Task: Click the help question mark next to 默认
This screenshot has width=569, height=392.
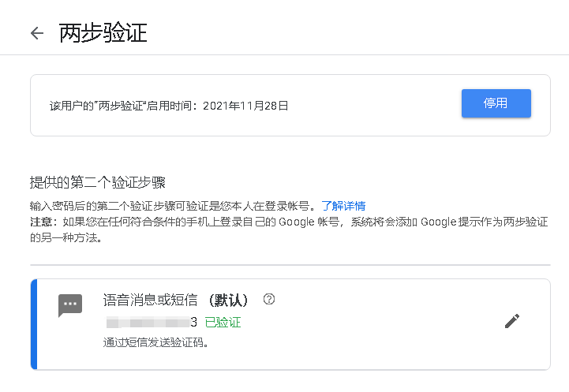Action: (x=269, y=299)
